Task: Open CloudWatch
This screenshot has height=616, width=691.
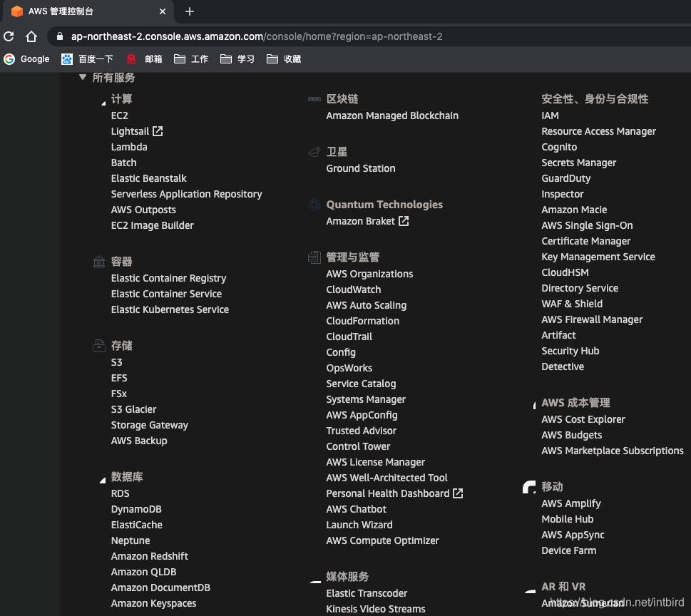Action: [x=354, y=289]
